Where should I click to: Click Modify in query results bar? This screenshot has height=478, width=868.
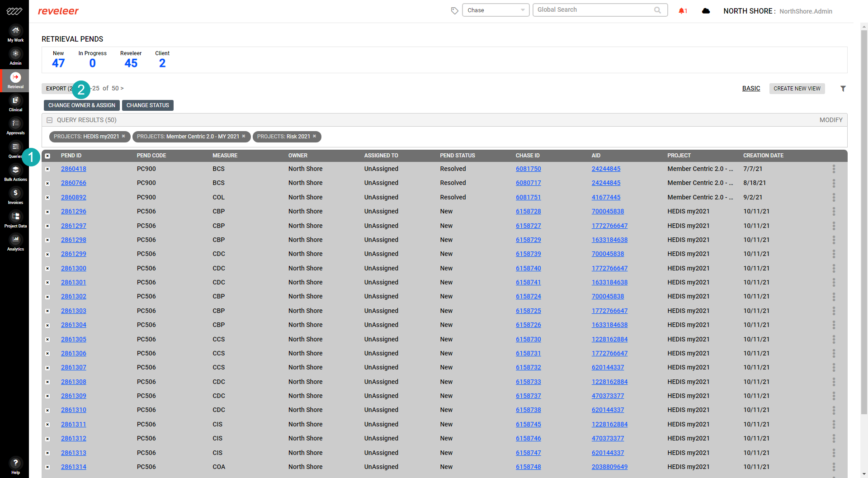[x=831, y=120]
